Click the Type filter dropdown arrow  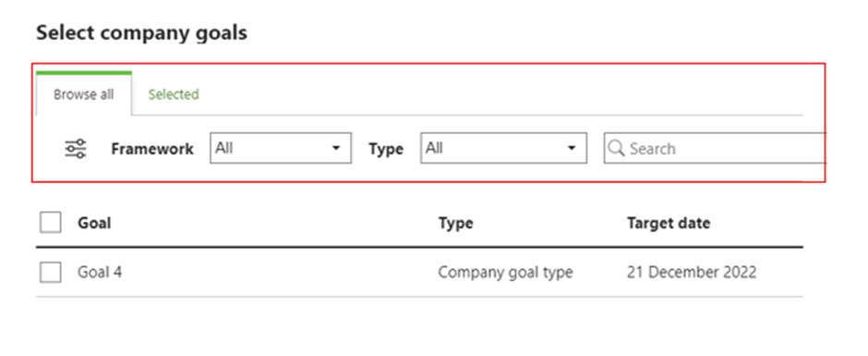(571, 148)
